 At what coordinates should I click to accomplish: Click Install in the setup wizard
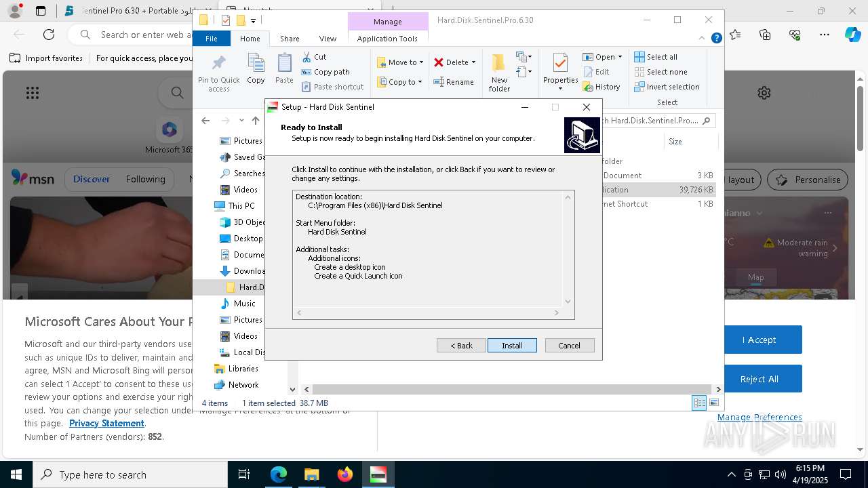512,346
